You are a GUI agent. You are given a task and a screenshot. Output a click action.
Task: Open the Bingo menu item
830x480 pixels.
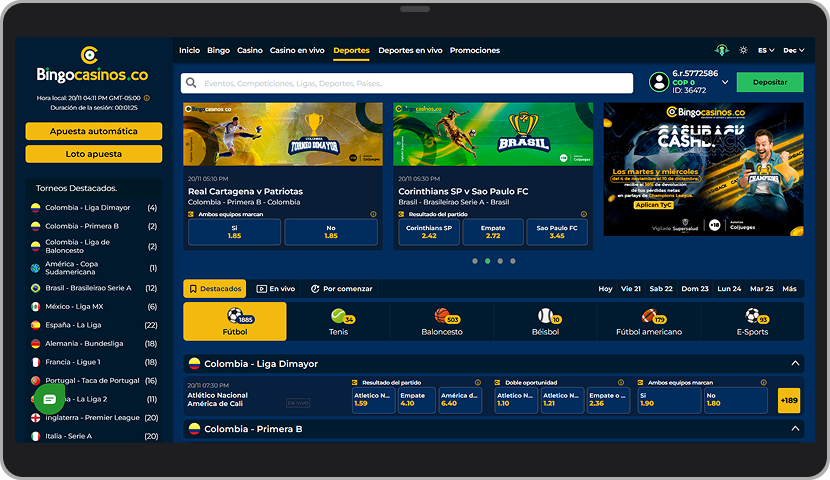coord(219,50)
